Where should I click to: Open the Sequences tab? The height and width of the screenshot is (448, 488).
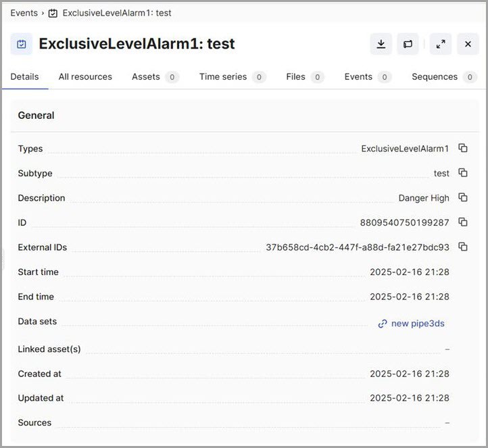pyautogui.click(x=444, y=77)
